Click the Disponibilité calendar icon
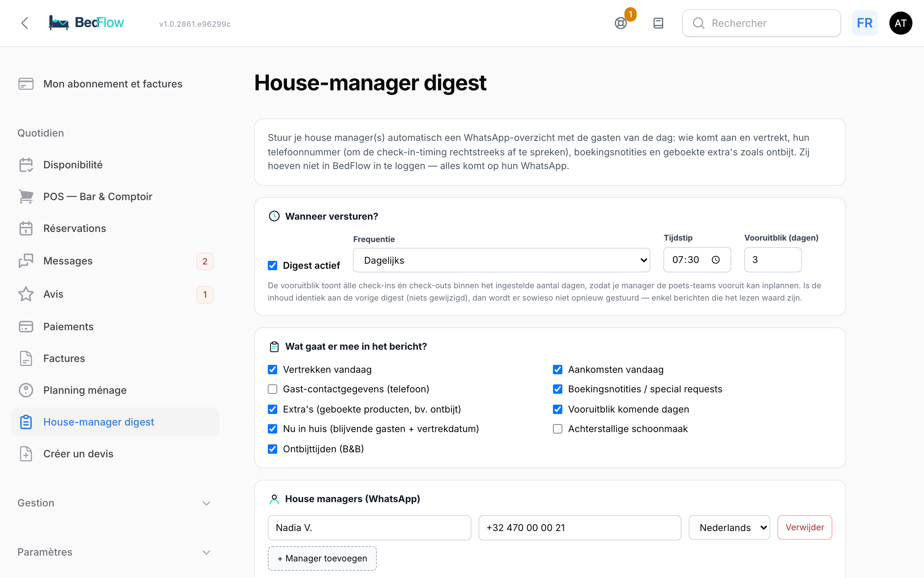Image resolution: width=924 pixels, height=578 pixels. pos(26,165)
